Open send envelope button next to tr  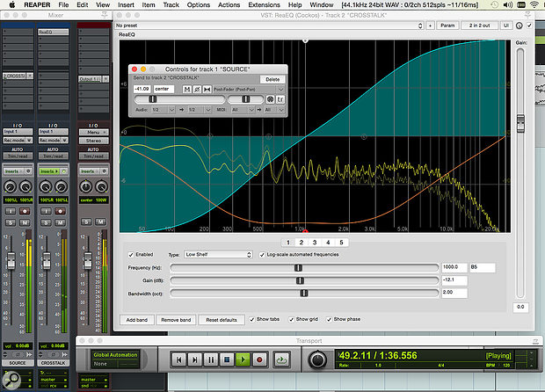click(271, 99)
